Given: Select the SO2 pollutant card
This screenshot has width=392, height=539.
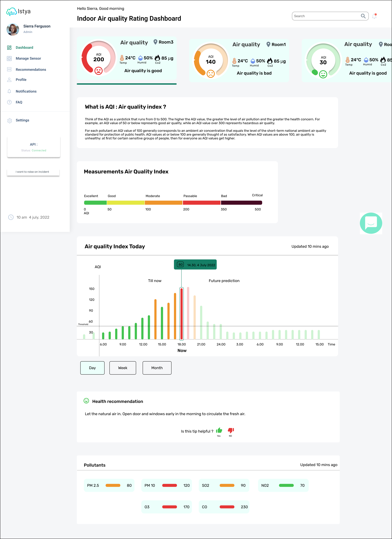Looking at the screenshot, I should [x=224, y=485].
